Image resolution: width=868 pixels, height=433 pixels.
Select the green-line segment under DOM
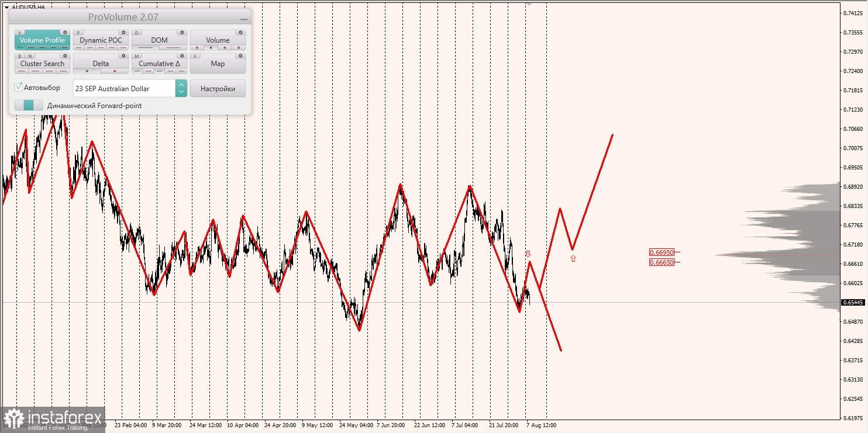click(146, 47)
